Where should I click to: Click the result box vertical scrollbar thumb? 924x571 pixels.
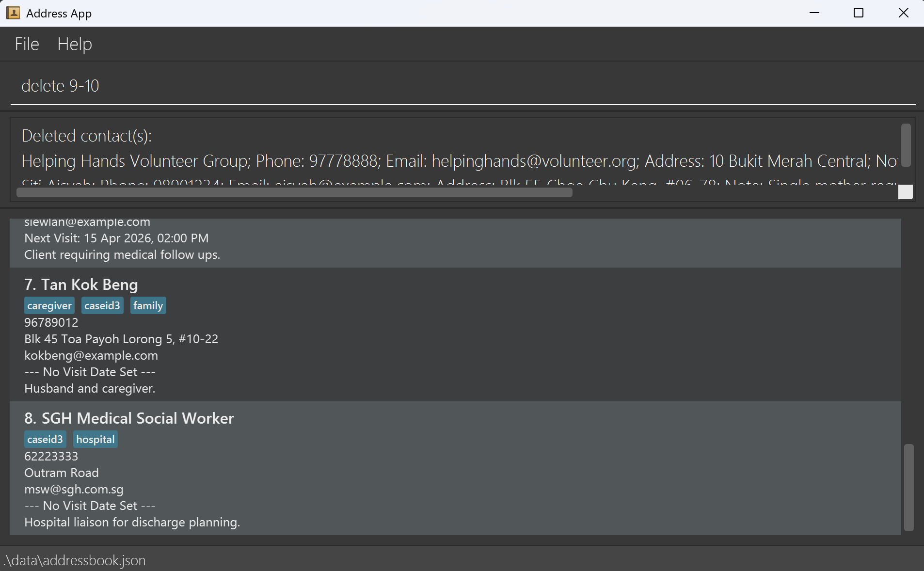[906, 145]
